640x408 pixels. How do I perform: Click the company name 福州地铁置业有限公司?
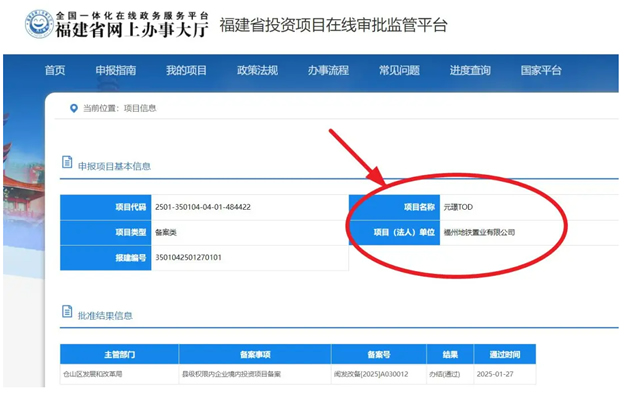pos(479,233)
